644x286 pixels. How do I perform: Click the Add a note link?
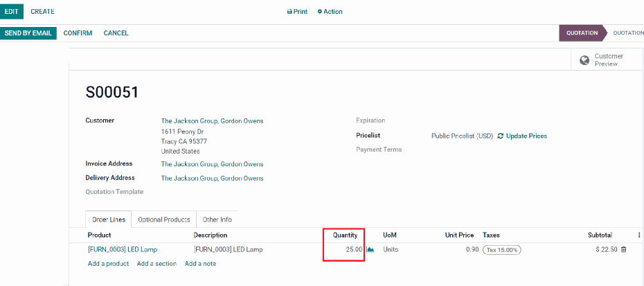(200, 264)
